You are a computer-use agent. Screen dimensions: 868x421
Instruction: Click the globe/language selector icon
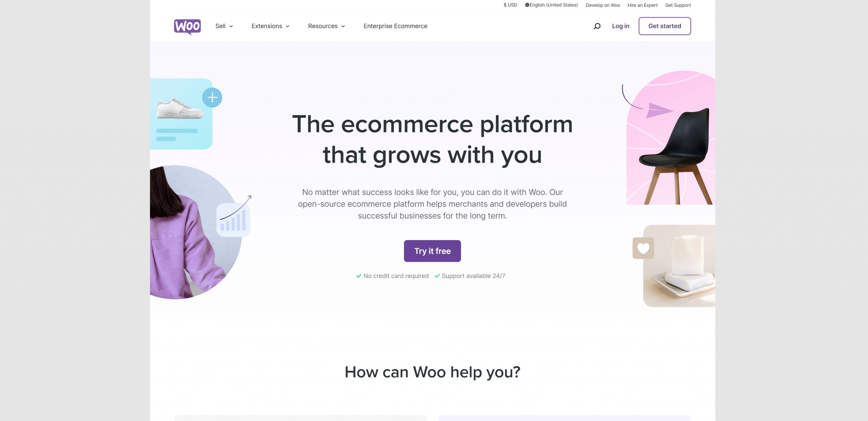pos(527,5)
